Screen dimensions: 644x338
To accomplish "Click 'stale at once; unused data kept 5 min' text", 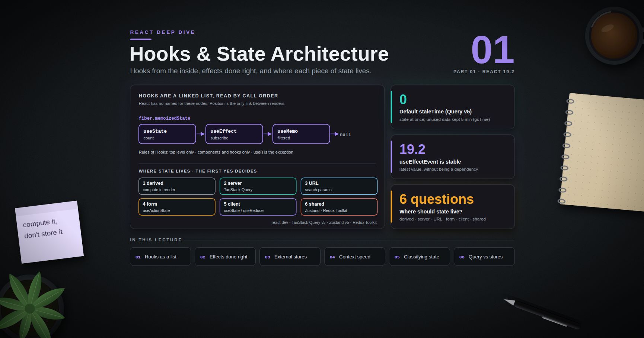I will point(444,119).
